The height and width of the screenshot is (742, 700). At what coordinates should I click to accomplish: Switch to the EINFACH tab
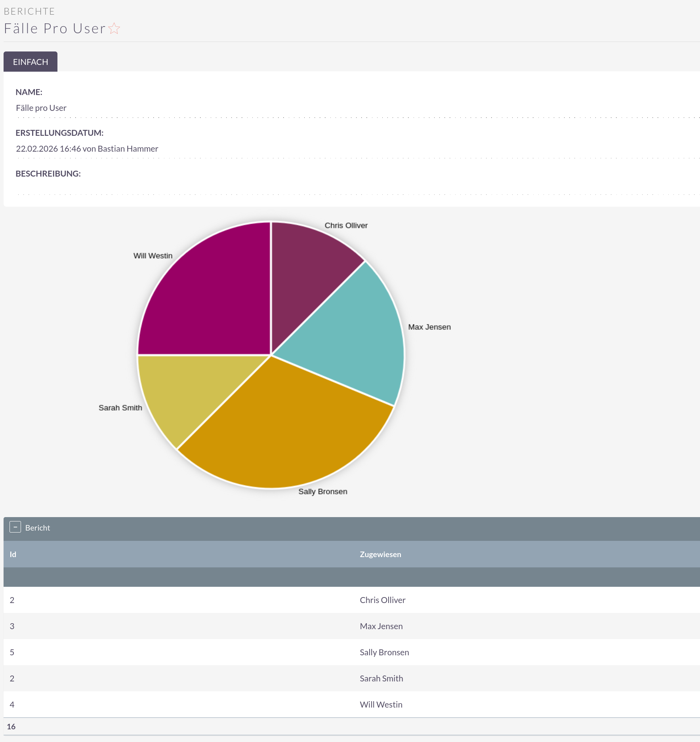31,62
